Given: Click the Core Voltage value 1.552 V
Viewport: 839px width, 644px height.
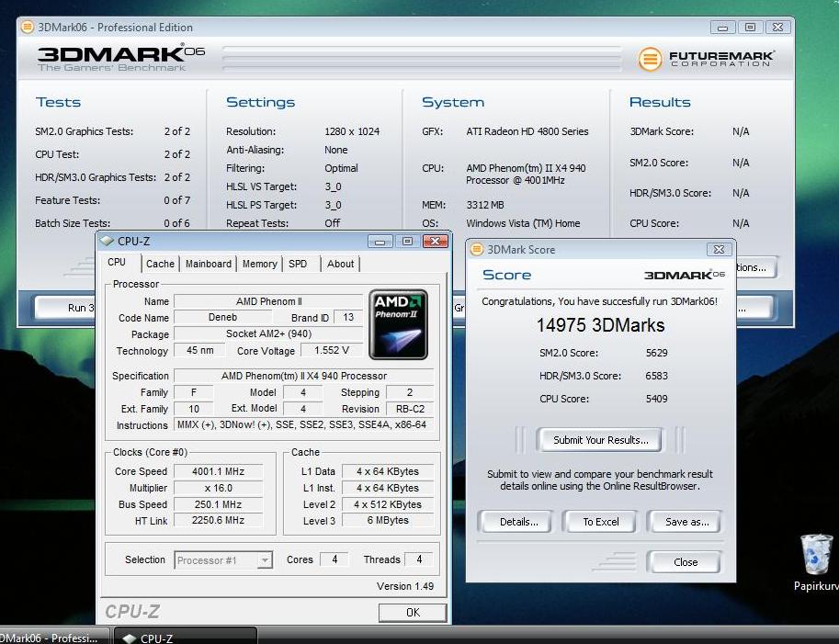Looking at the screenshot, I should (332, 350).
